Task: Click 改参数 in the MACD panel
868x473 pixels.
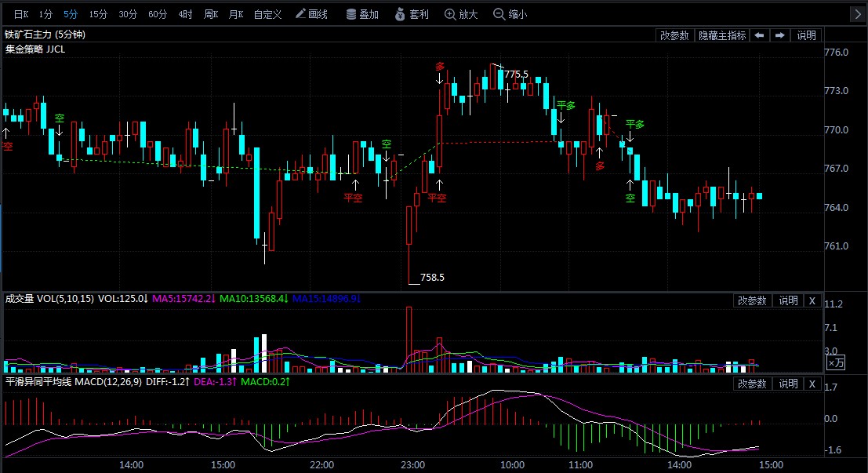Action: tap(752, 384)
